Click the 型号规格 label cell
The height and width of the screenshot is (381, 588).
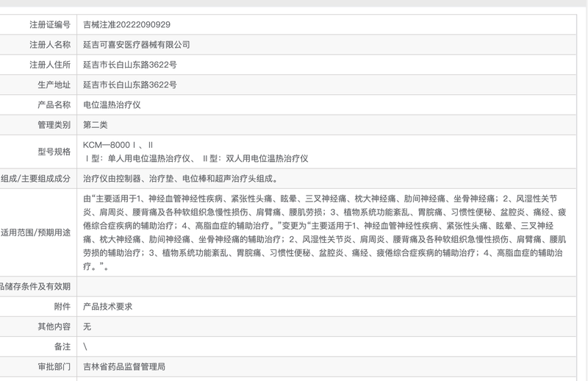[54, 152]
